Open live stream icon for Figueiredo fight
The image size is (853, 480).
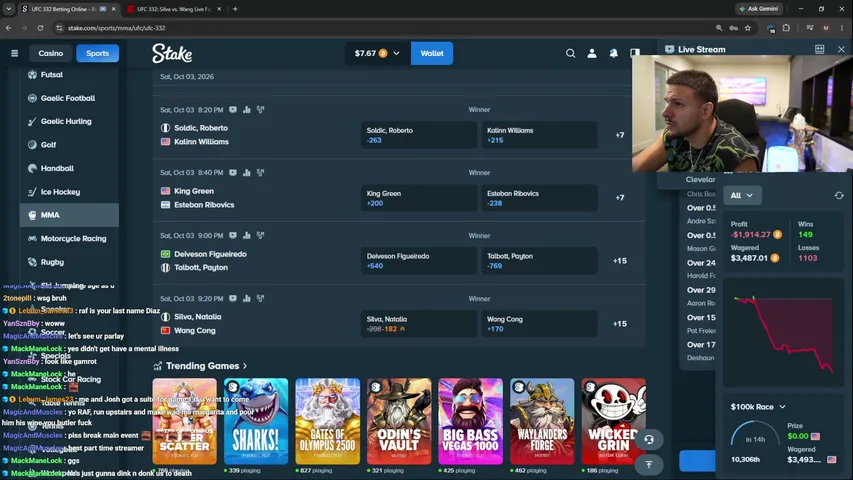[233, 236]
